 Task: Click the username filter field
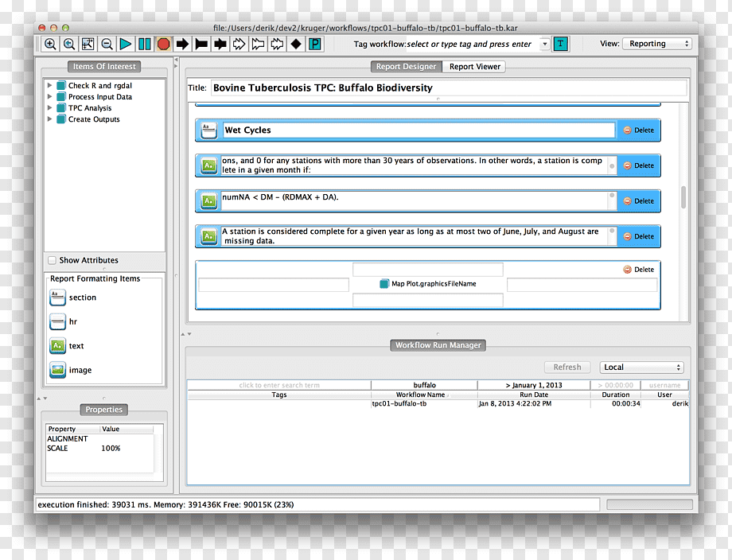click(664, 386)
